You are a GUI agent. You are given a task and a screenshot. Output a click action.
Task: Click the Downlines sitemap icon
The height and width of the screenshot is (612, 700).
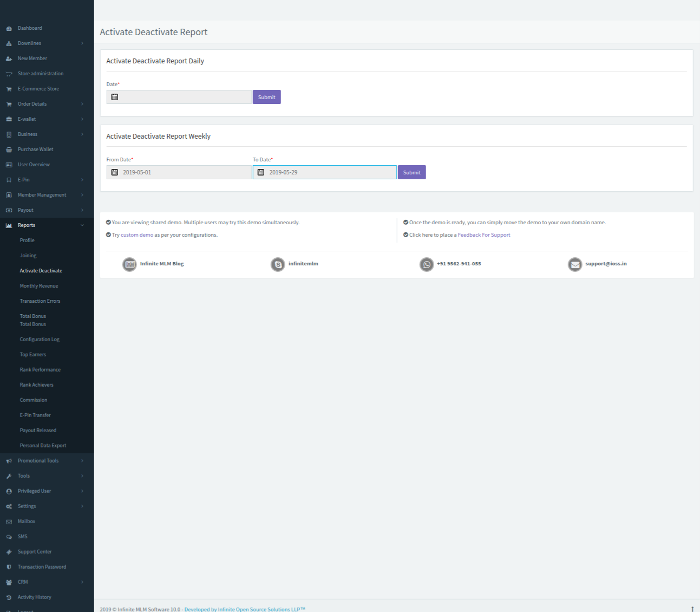(x=9, y=43)
